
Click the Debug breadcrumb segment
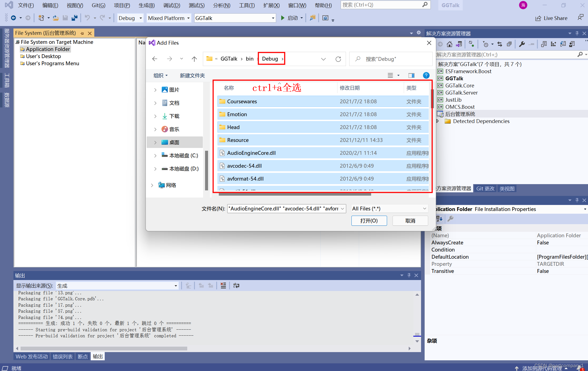[270, 59]
